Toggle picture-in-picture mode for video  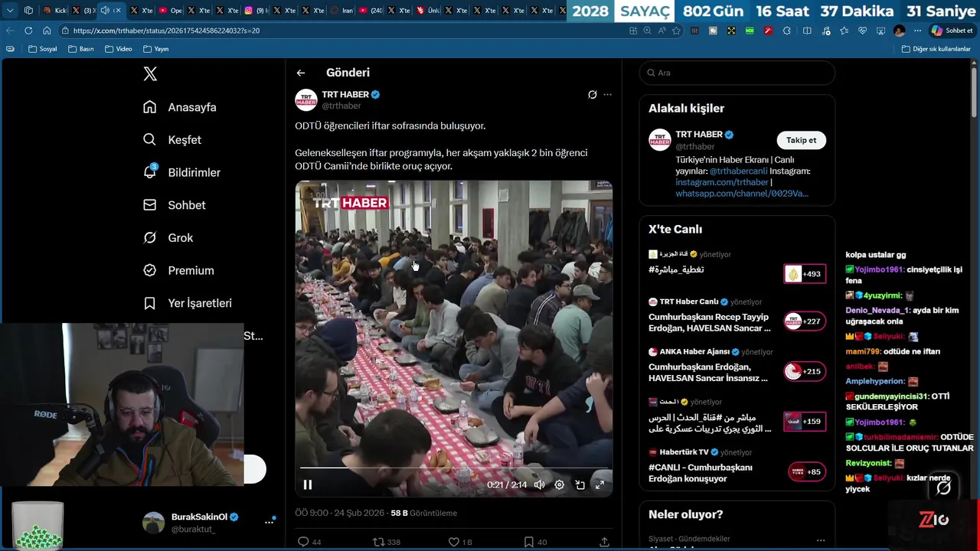tap(580, 484)
